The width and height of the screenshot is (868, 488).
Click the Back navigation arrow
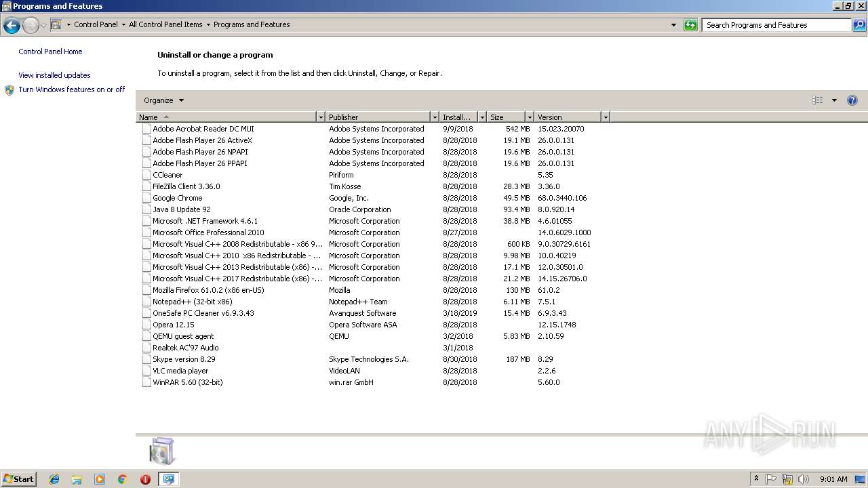point(12,26)
